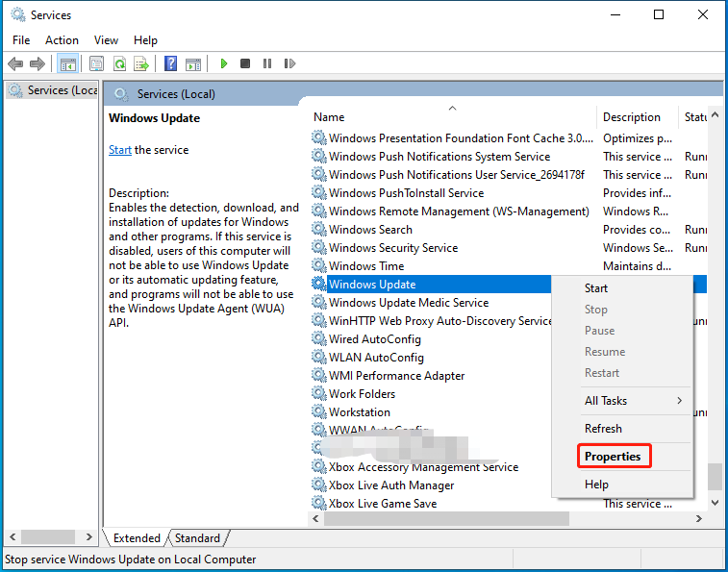This screenshot has height=572, width=728.
Task: Click the Services gear icon in title bar
Action: 18,14
